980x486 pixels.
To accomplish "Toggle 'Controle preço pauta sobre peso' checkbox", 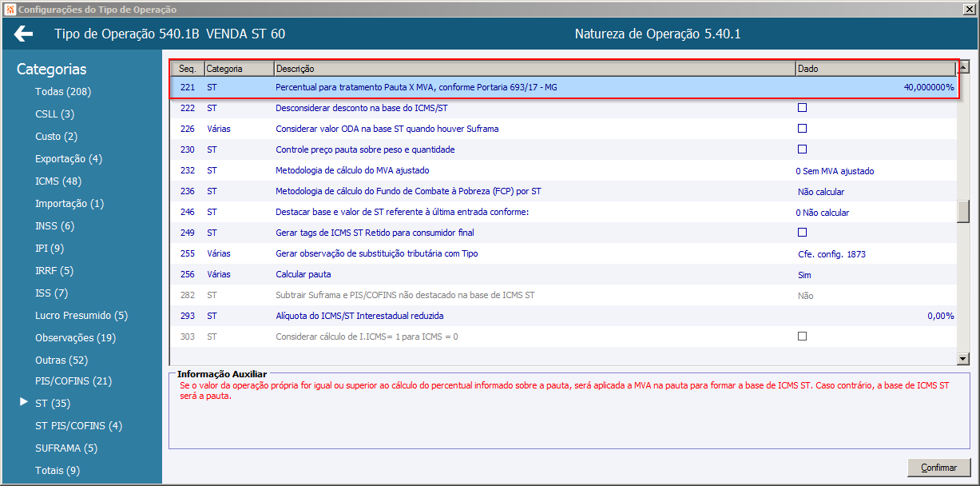I will point(802,149).
